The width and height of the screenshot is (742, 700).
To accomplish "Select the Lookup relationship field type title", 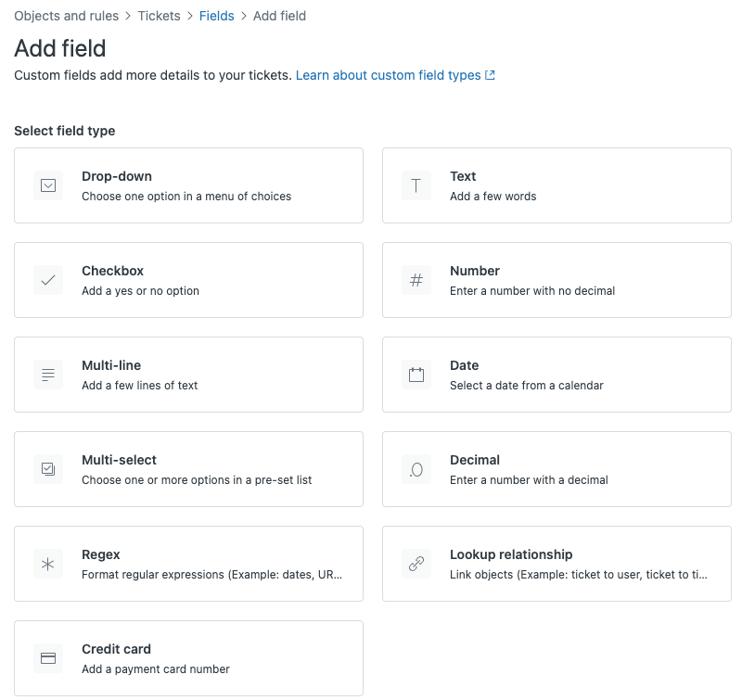I will tap(511, 554).
